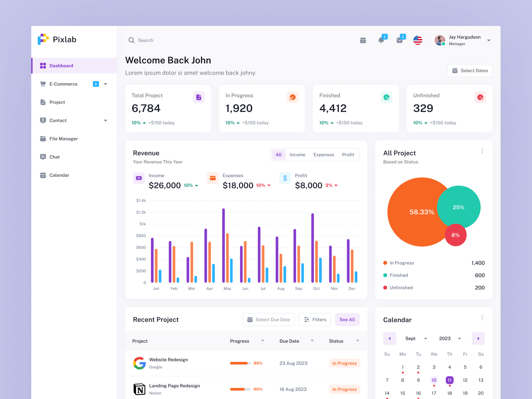Viewport: 532px width, 399px height.
Task: Switch to the Income revenue tab
Action: coord(297,155)
